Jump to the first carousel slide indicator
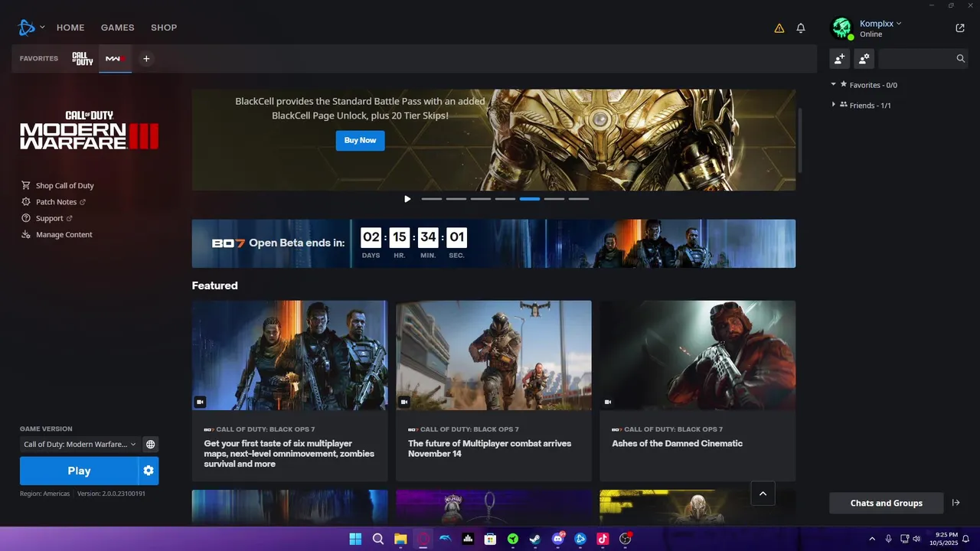This screenshot has width=980, height=551. point(432,199)
